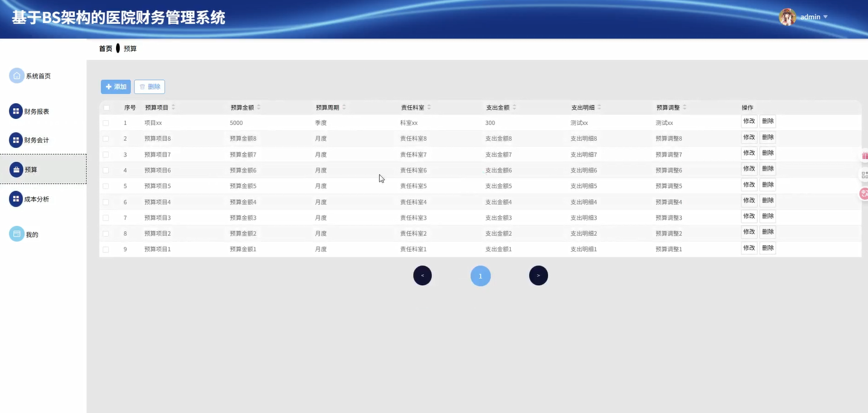
Task: Click 删除 for 预算项目1 row
Action: click(x=768, y=248)
